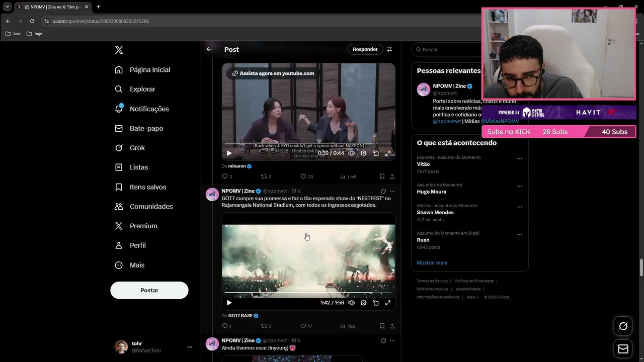
Task: Open the Mais menu in sidebar
Action: (130, 265)
